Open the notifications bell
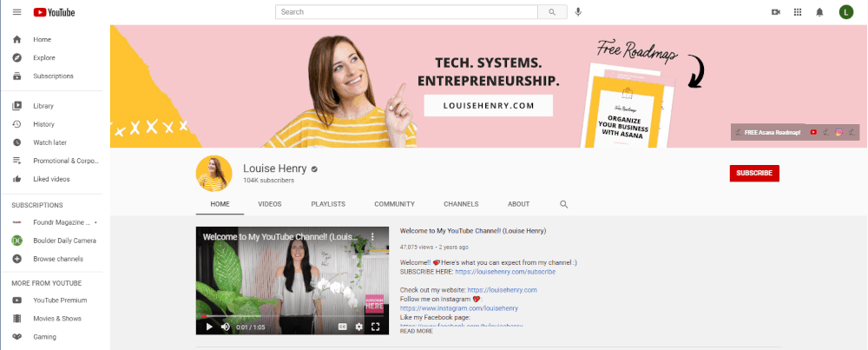The width and height of the screenshot is (868, 350). pos(820,12)
